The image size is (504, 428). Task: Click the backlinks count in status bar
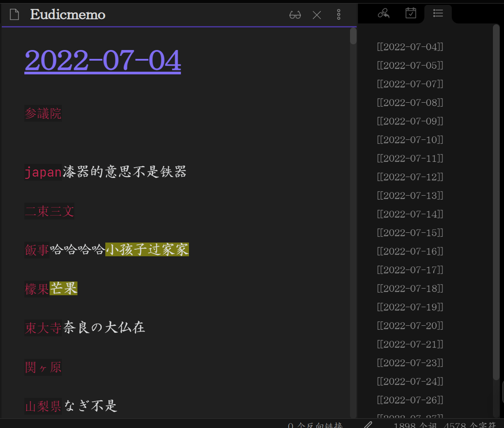click(x=315, y=425)
